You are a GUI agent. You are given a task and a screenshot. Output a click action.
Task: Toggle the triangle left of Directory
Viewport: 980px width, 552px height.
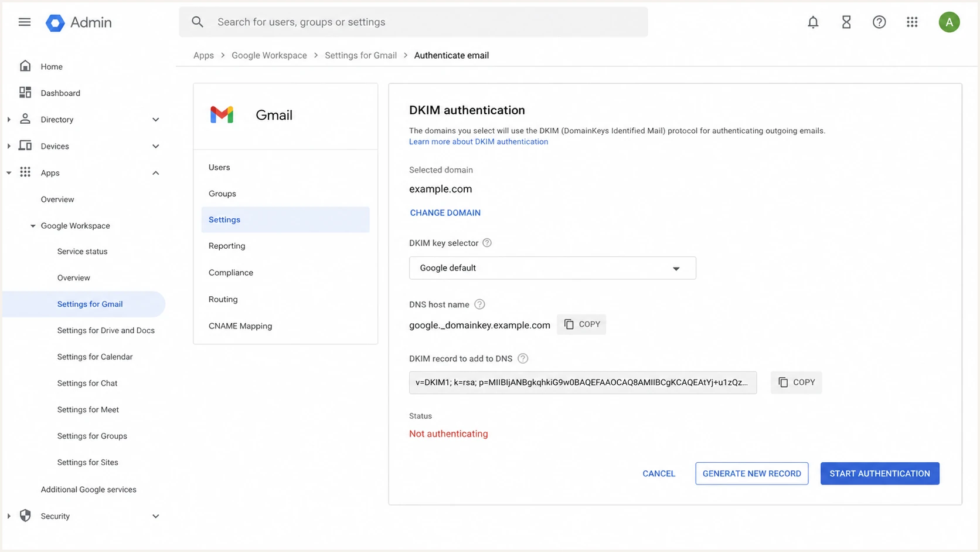[9, 120]
